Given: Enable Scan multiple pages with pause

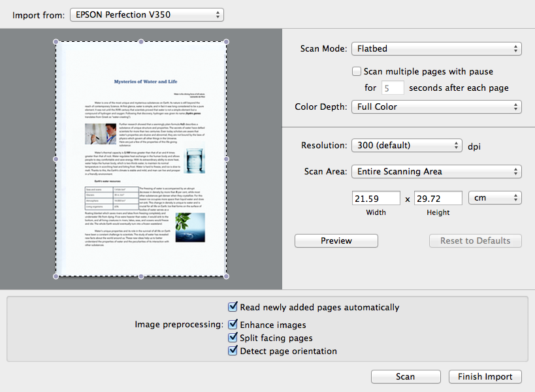Looking at the screenshot, I should pos(356,71).
